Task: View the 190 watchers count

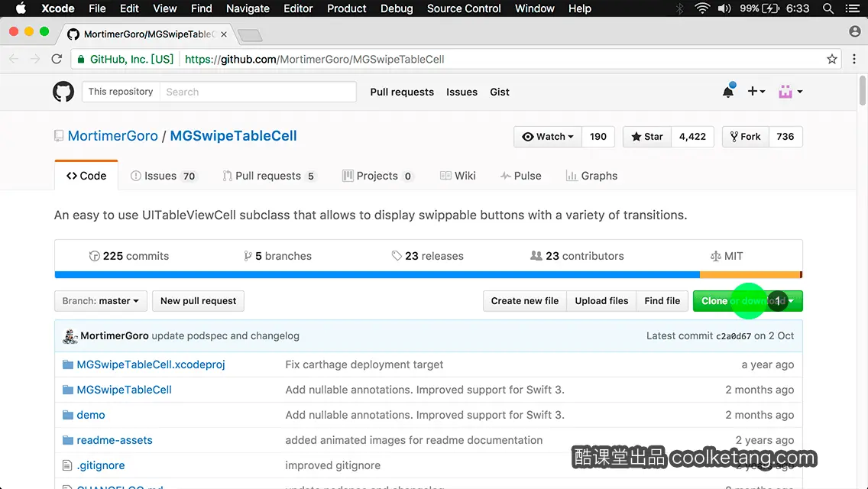Action: point(598,137)
